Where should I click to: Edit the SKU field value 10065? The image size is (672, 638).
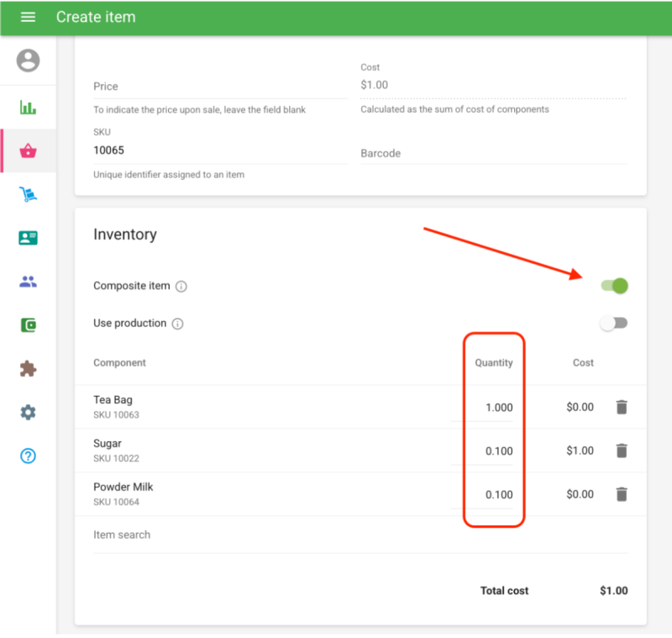tap(220, 150)
